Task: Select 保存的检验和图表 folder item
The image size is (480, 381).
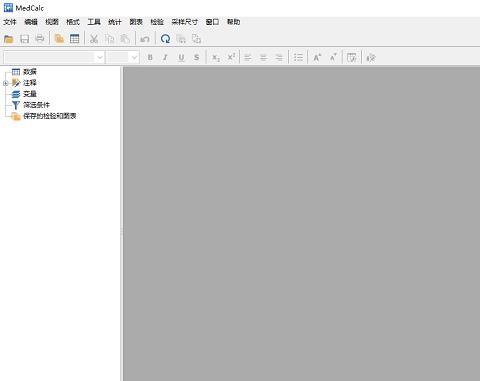Action: (50, 116)
